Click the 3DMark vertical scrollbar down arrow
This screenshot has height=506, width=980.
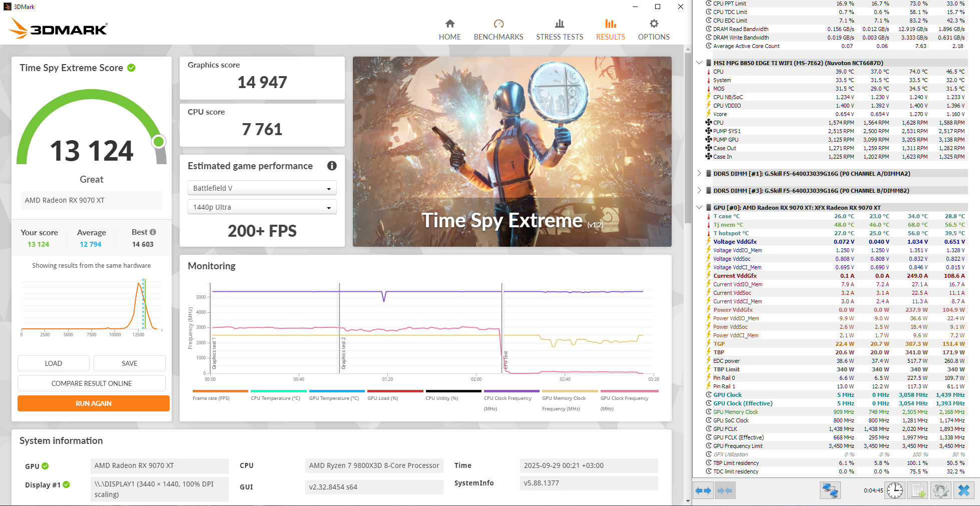tap(688, 501)
